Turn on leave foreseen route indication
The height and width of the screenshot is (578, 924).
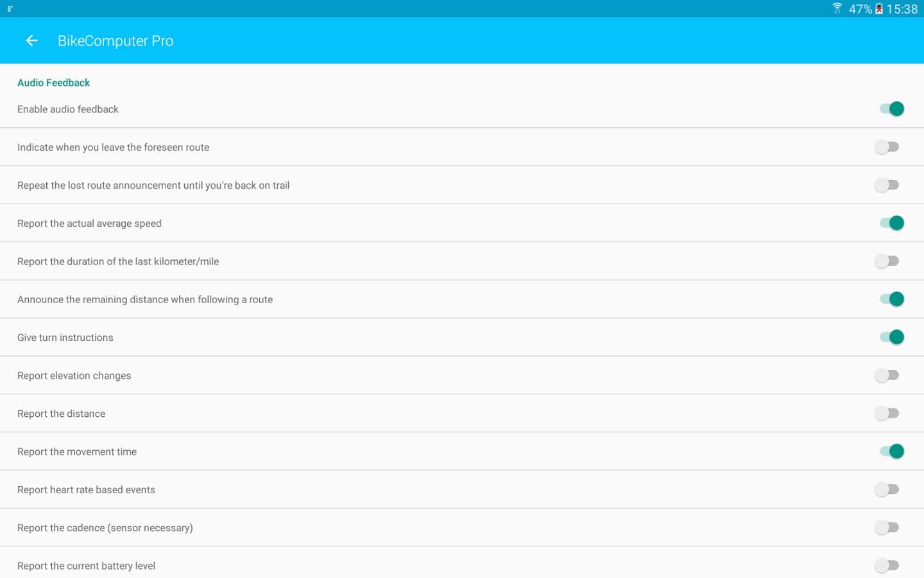887,147
